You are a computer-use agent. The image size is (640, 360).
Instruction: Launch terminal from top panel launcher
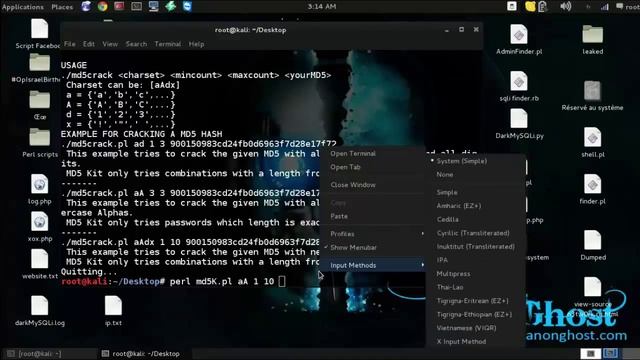136,6
